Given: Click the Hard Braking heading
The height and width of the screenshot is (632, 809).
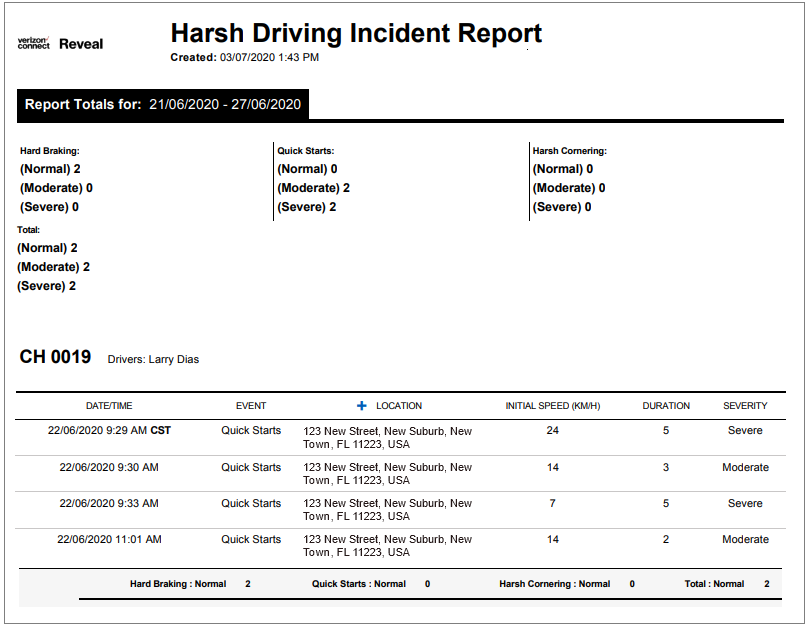Looking at the screenshot, I should click(50, 151).
